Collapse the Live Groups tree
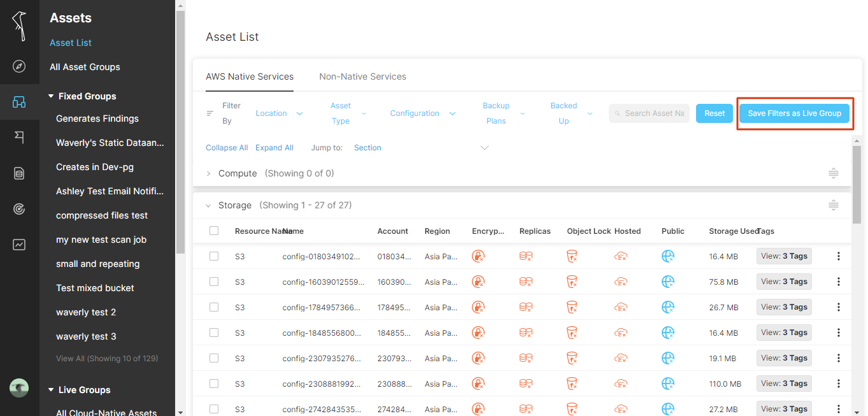868x416 pixels. (51, 390)
